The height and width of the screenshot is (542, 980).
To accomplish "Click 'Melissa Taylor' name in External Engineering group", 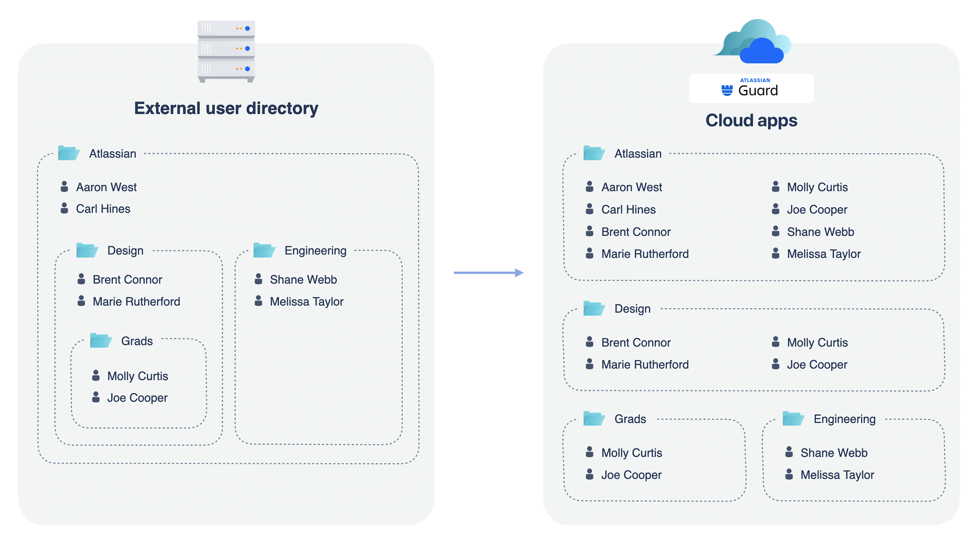I will 307,302.
